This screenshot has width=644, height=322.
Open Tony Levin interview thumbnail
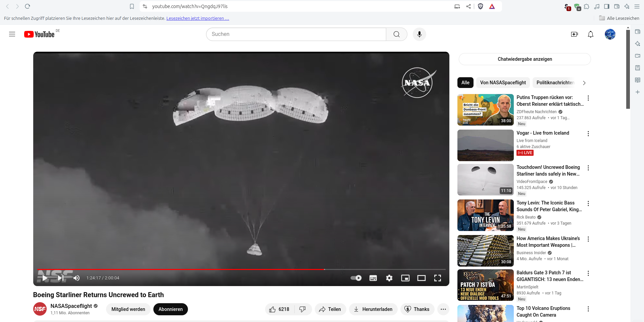point(486,215)
